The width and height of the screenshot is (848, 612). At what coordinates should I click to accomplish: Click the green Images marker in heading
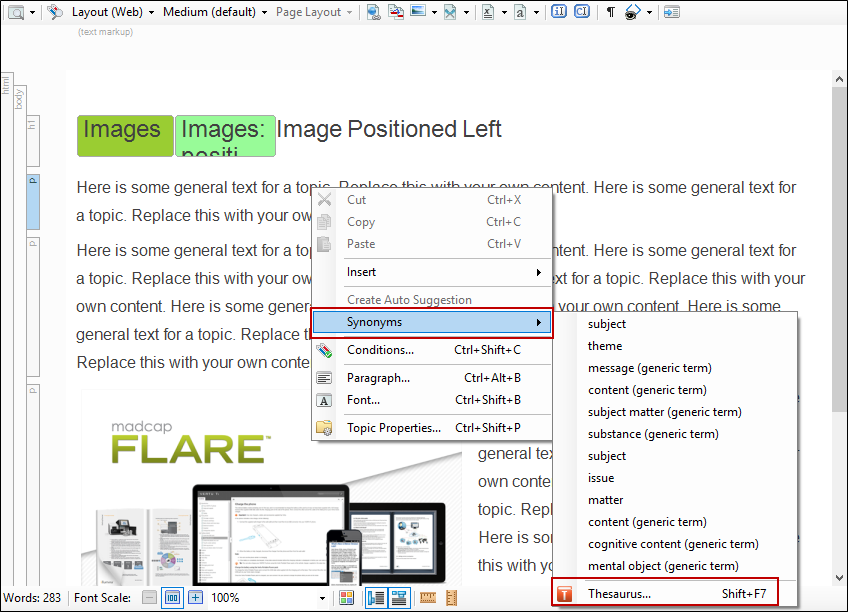click(125, 136)
